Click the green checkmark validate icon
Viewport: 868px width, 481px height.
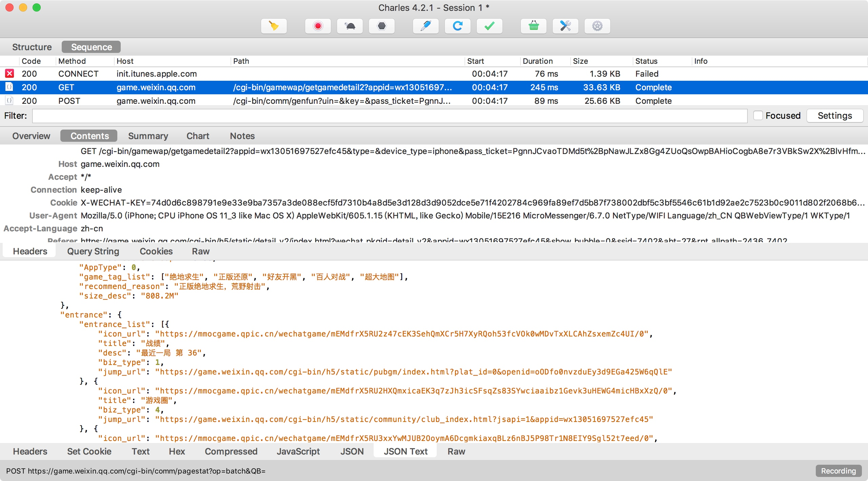(489, 26)
